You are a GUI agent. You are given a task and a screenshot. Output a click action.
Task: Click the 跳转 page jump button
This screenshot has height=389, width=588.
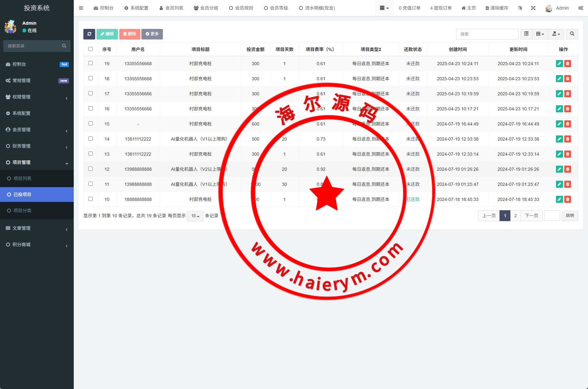click(570, 216)
